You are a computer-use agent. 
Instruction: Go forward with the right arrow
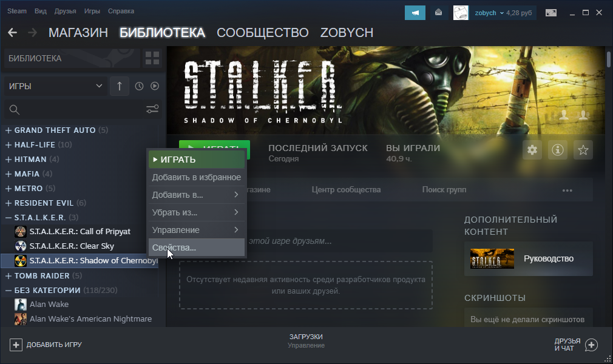point(32,32)
